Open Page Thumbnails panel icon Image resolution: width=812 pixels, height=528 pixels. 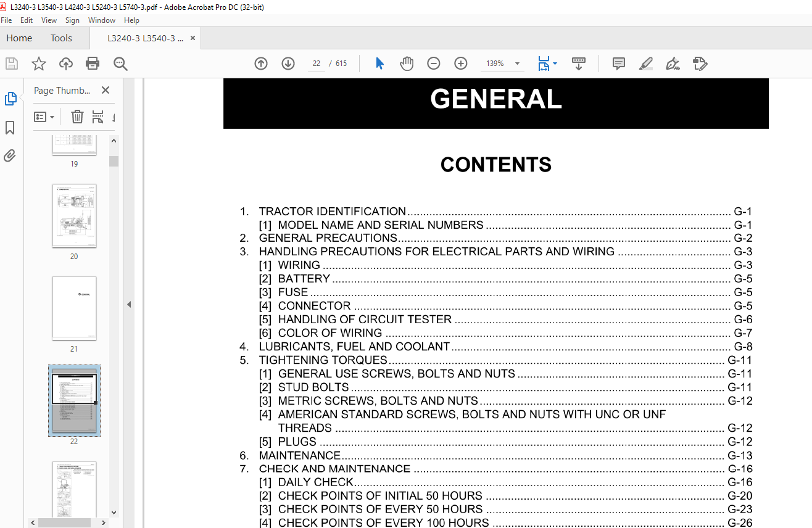click(x=10, y=99)
